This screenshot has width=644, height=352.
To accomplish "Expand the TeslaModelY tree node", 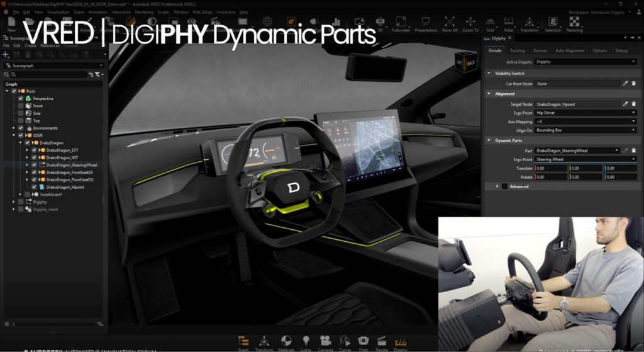I will [x=21, y=195].
